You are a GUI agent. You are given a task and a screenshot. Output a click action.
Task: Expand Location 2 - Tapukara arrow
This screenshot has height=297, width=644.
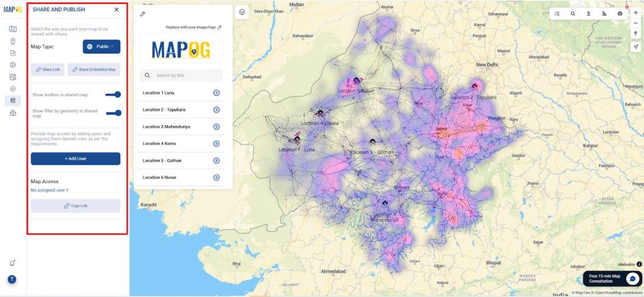point(216,109)
